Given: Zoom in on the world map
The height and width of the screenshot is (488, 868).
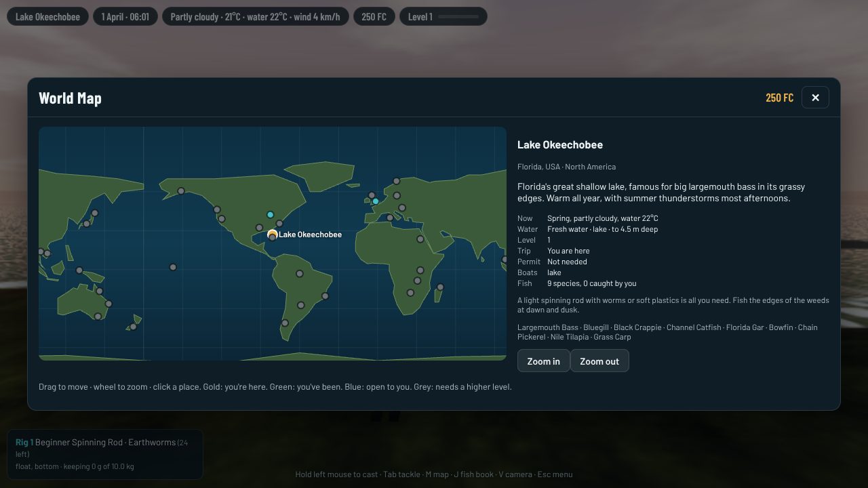Looking at the screenshot, I should coord(544,361).
